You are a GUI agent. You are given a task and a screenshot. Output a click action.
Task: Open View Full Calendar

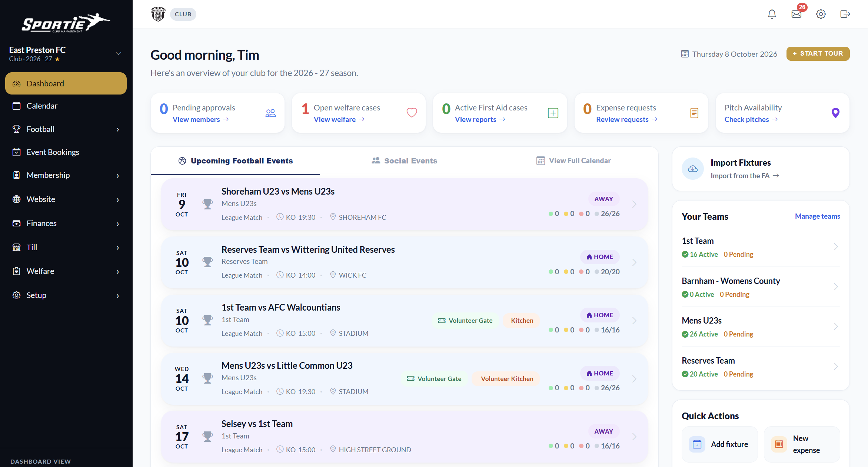[x=573, y=161]
